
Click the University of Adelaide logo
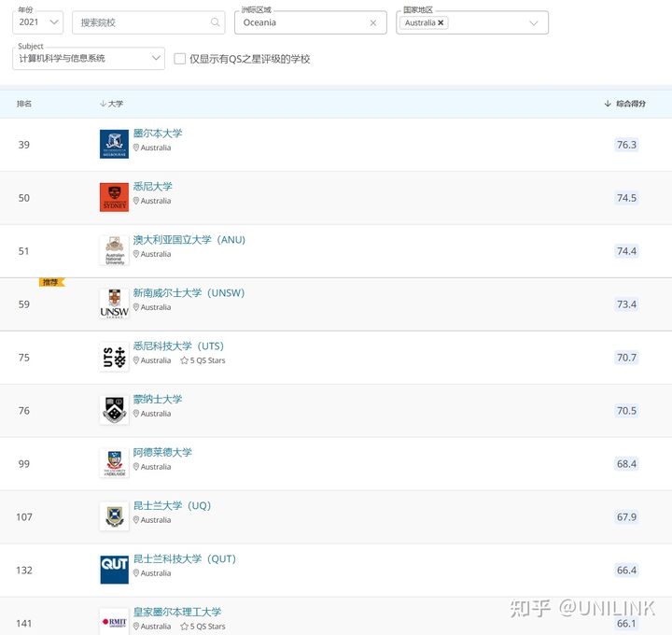coord(114,463)
